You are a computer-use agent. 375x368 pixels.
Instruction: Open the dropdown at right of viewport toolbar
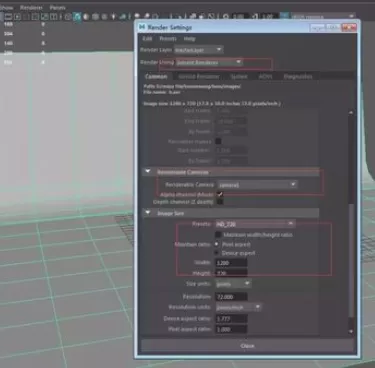click(x=323, y=16)
